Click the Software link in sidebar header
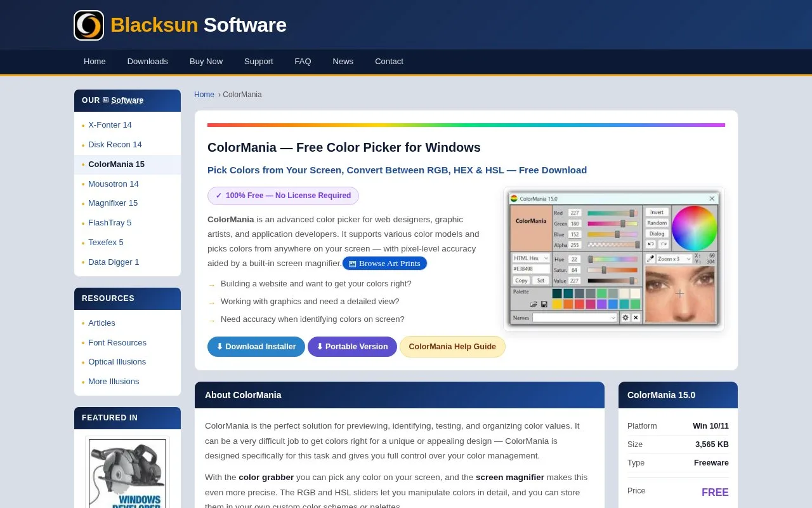 click(x=127, y=100)
